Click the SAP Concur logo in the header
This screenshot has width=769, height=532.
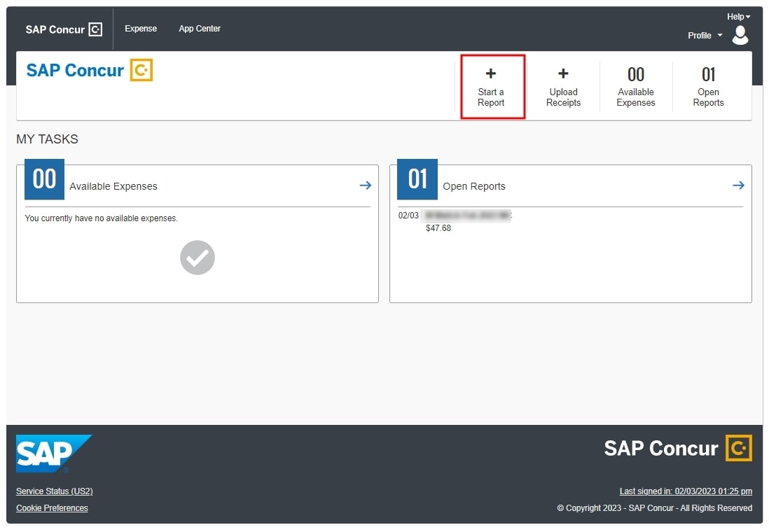point(89,70)
